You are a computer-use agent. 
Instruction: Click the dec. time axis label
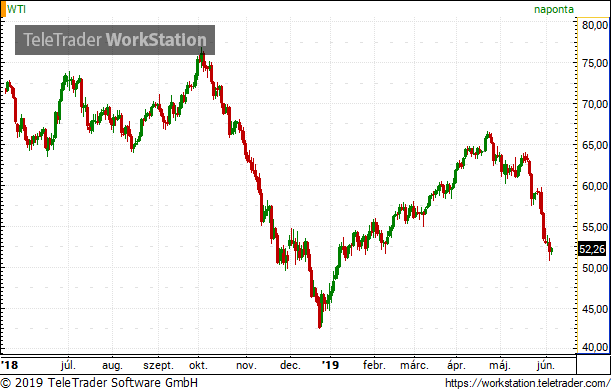coord(290,366)
